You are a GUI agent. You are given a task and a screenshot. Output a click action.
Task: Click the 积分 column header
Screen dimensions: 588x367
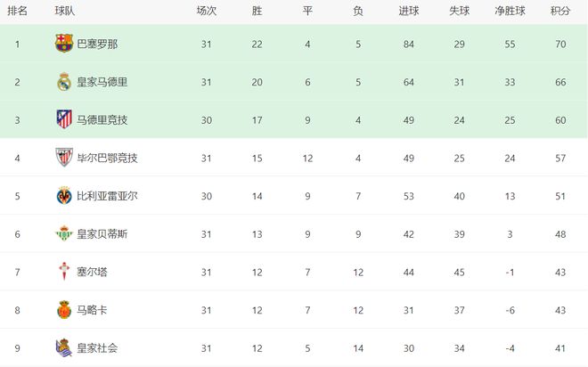(x=560, y=12)
